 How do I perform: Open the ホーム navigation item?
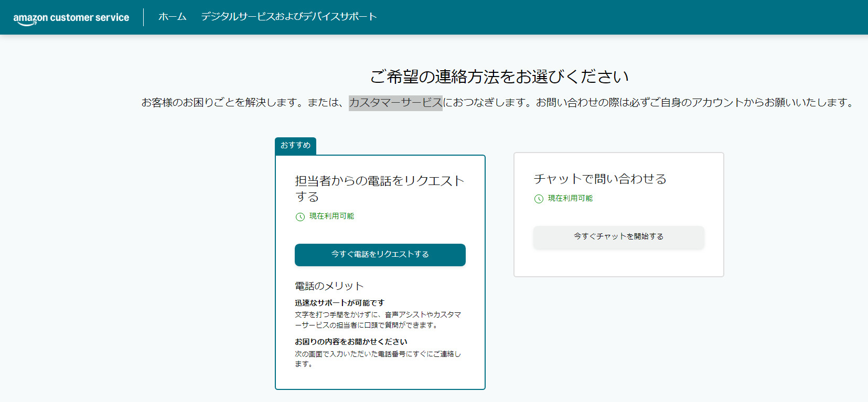coord(172,17)
